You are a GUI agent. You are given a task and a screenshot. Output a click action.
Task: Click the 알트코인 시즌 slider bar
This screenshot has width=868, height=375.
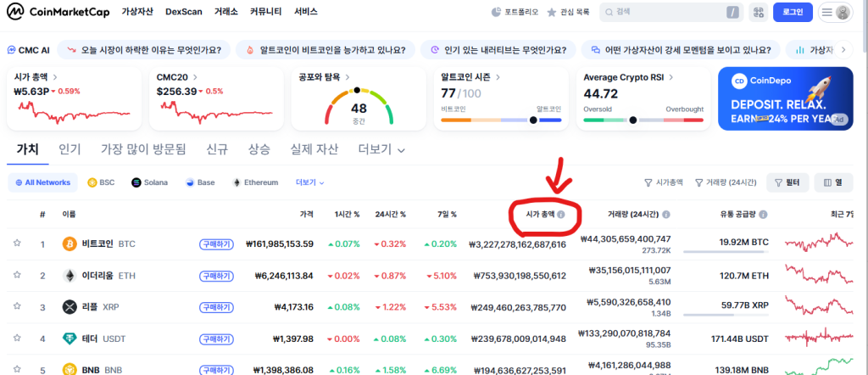pos(501,120)
